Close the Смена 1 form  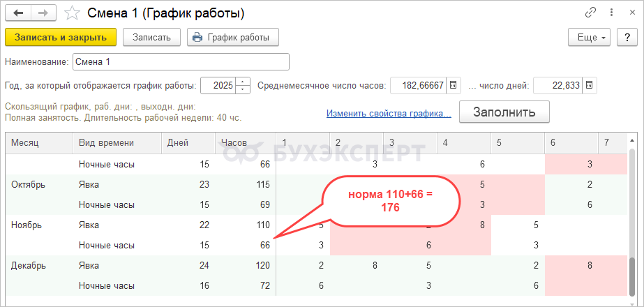(x=632, y=13)
